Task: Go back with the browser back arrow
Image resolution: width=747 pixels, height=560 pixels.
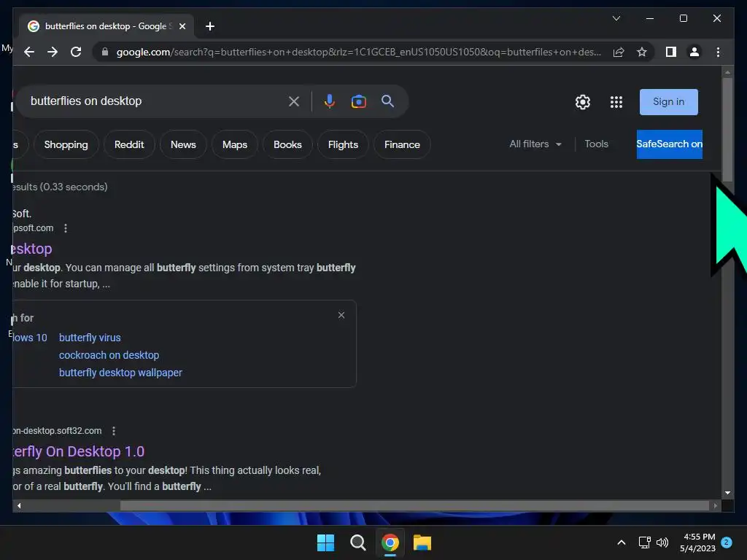Action: [29, 52]
